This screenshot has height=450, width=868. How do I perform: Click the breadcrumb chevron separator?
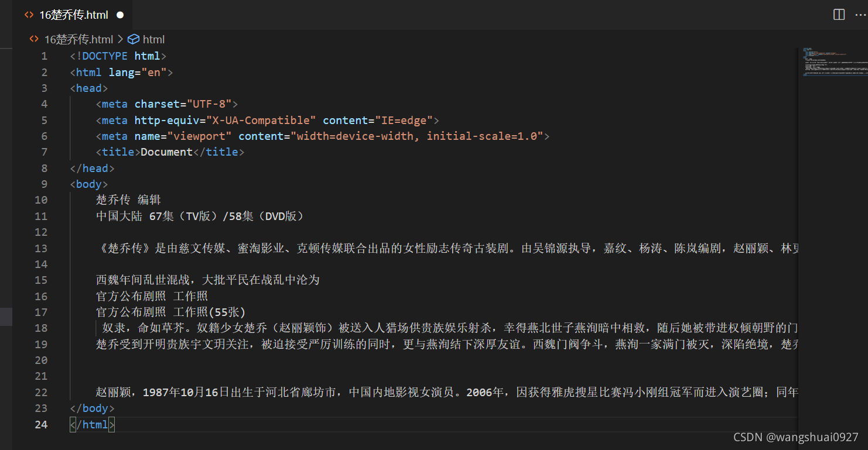click(121, 39)
